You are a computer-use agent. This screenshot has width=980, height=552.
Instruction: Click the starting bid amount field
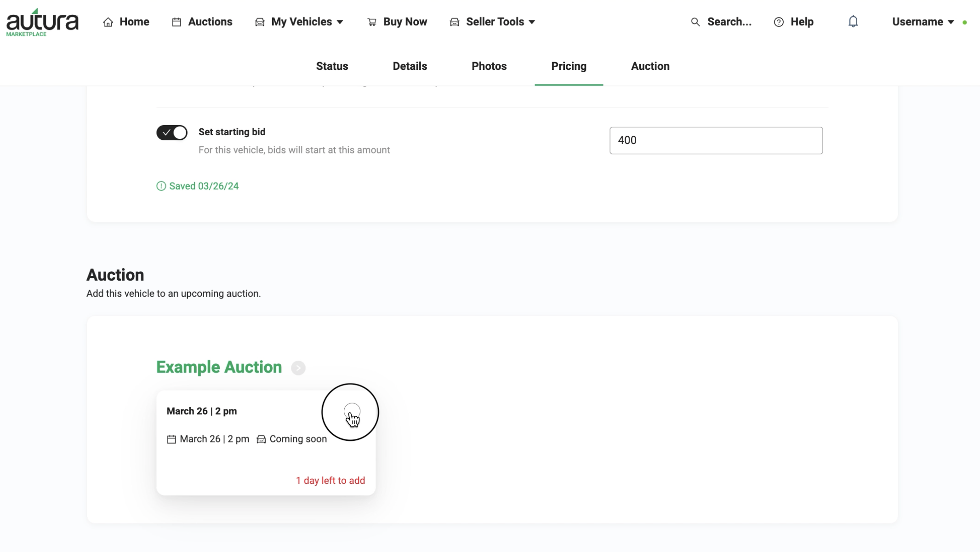(716, 140)
